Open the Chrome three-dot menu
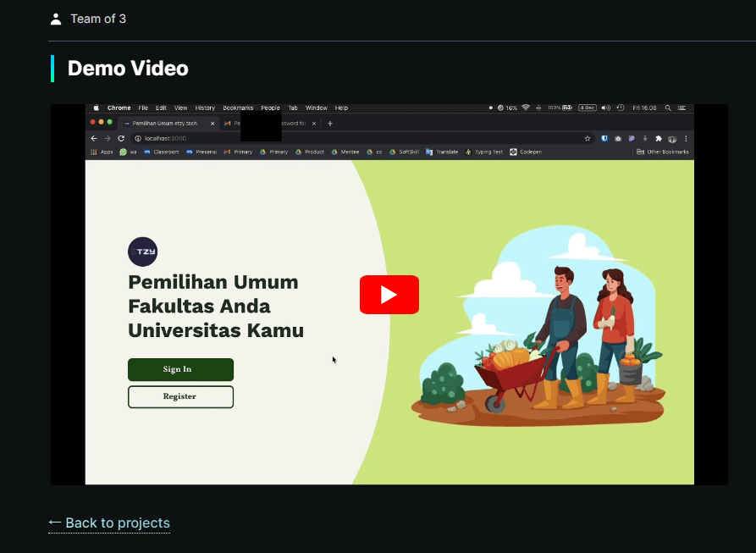756x553 pixels. point(686,138)
